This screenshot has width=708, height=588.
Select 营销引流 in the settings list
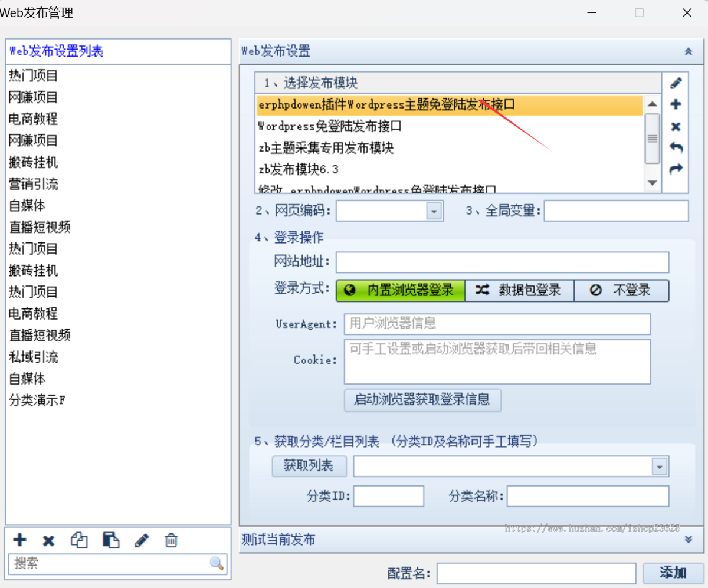(x=34, y=184)
